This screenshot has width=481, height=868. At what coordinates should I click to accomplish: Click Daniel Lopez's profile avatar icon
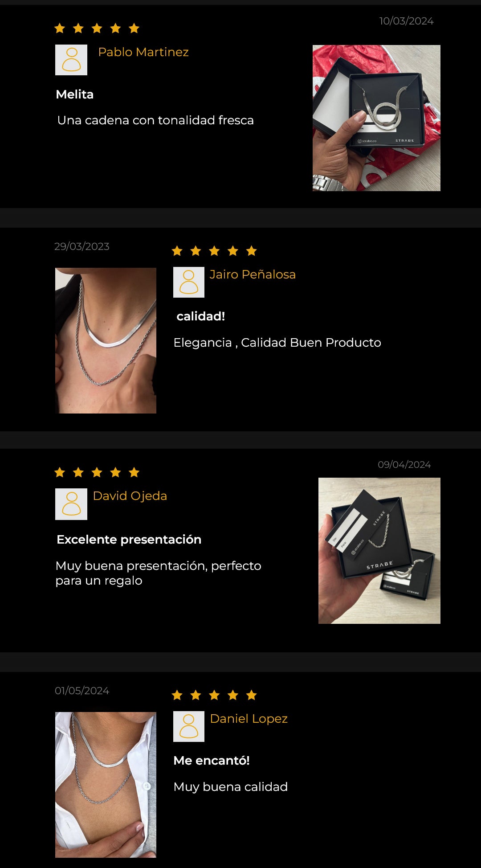189,726
